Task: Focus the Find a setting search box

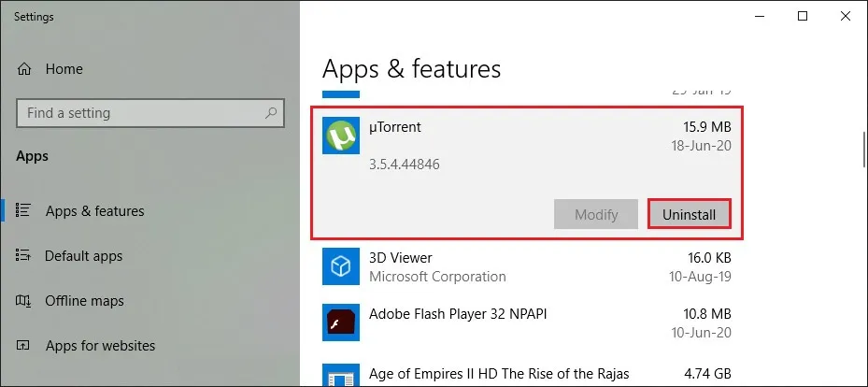Action: pyautogui.click(x=150, y=113)
